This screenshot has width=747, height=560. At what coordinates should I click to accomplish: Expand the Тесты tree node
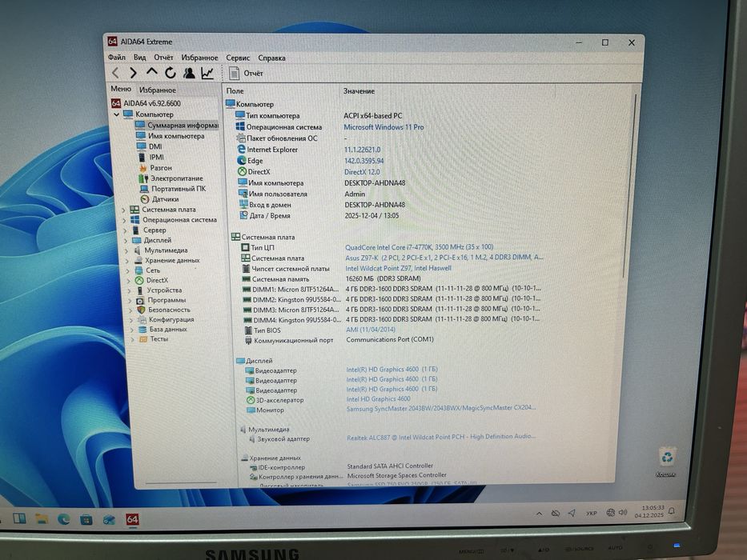pos(133,339)
